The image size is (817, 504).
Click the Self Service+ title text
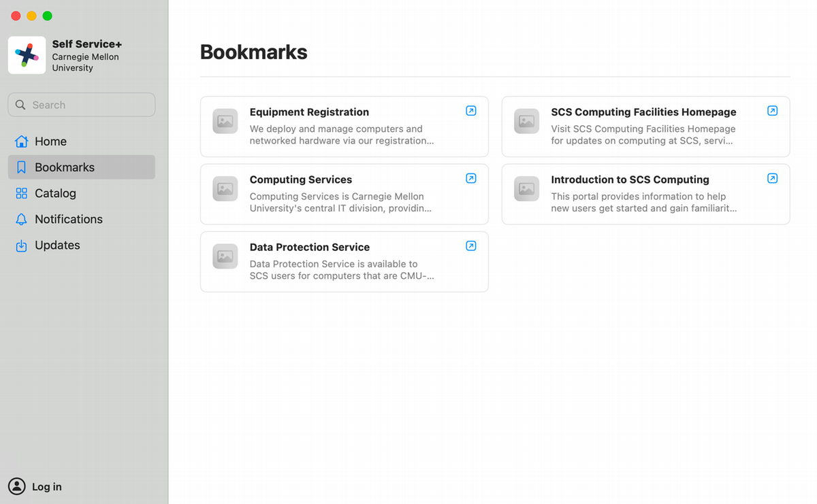87,44
